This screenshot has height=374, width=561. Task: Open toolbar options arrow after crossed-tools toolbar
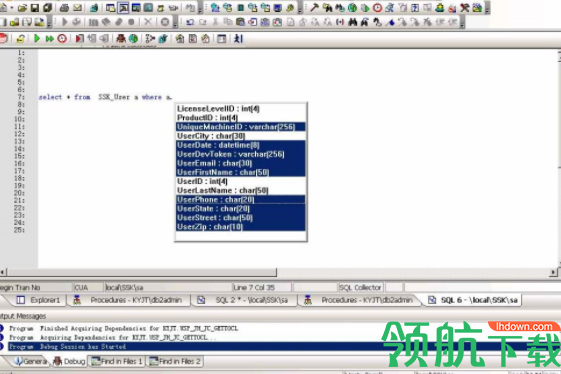click(487, 8)
